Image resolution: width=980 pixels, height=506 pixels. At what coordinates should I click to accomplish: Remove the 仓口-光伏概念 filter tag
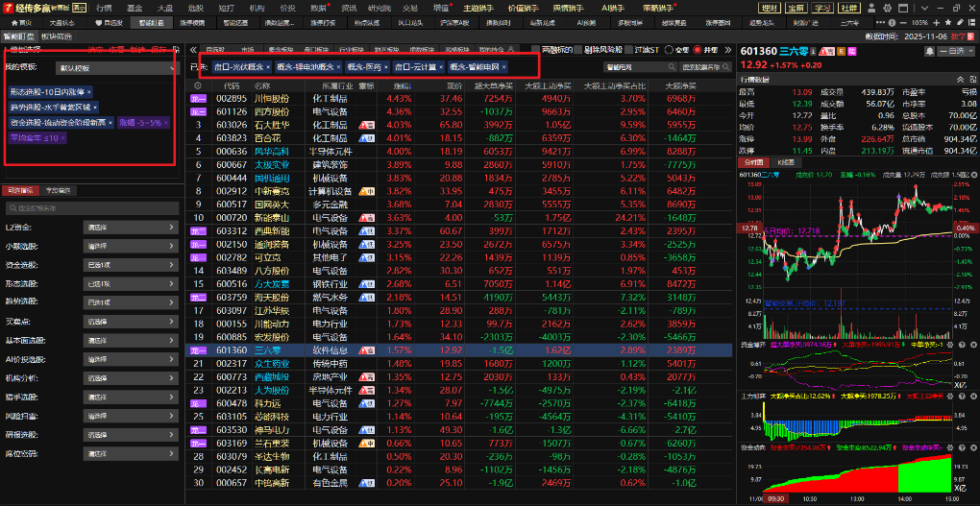point(268,67)
